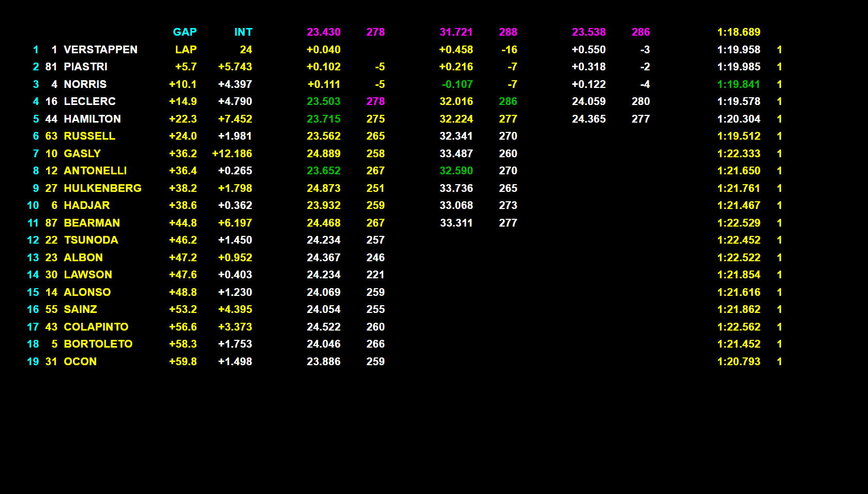Screen dimensions: 868x494
Task: Click the top sector two speed 288
Action: click(x=508, y=32)
